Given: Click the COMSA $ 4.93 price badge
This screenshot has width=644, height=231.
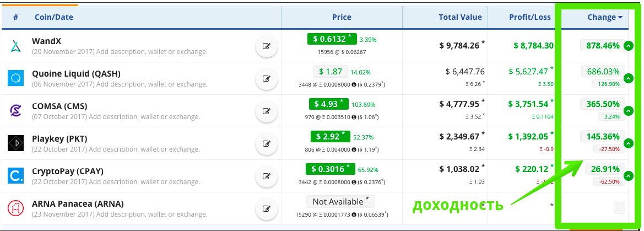Looking at the screenshot, I should coord(328,104).
